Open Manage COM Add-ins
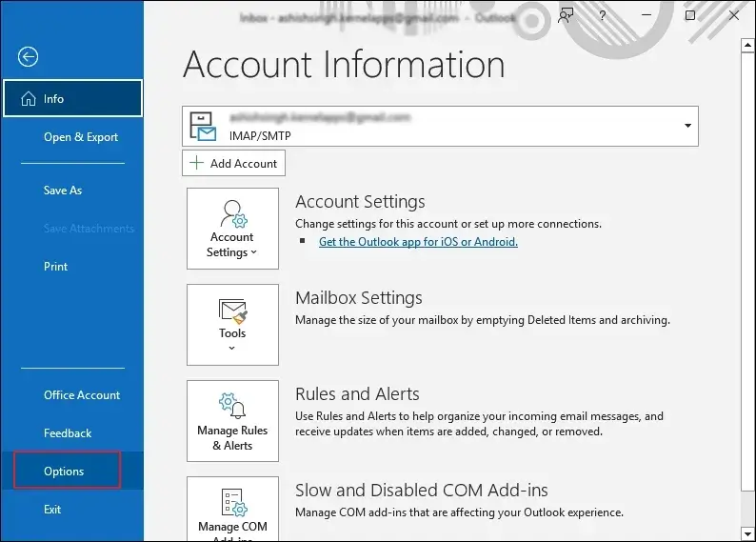The width and height of the screenshot is (756, 542). coord(233,510)
